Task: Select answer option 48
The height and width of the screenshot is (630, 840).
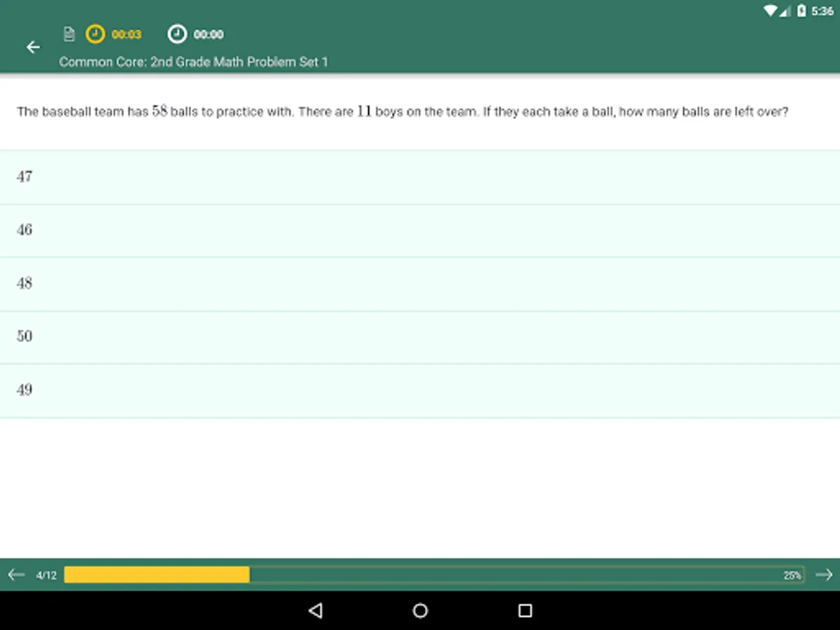Action: pos(420,283)
